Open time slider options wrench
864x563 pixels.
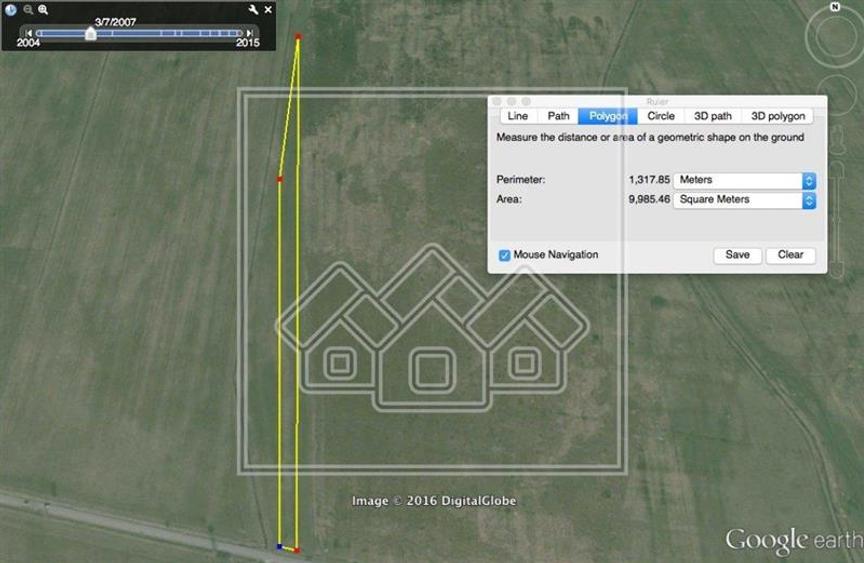tap(253, 9)
